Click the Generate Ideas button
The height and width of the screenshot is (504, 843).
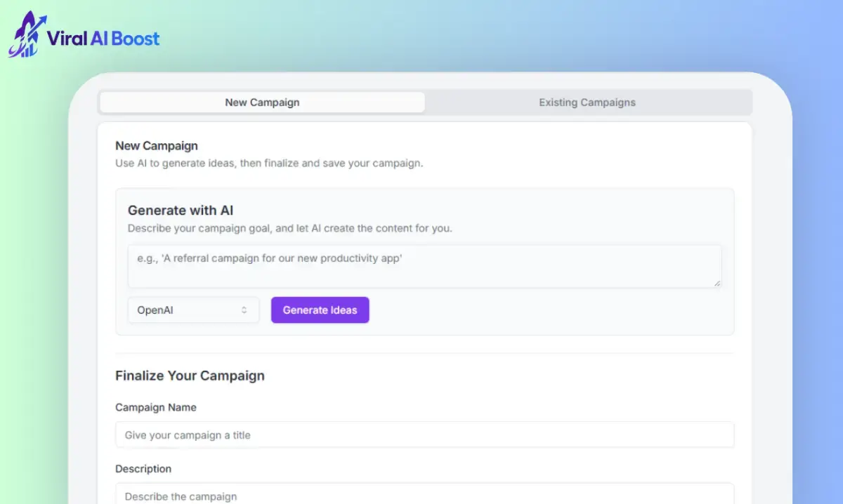tap(320, 310)
